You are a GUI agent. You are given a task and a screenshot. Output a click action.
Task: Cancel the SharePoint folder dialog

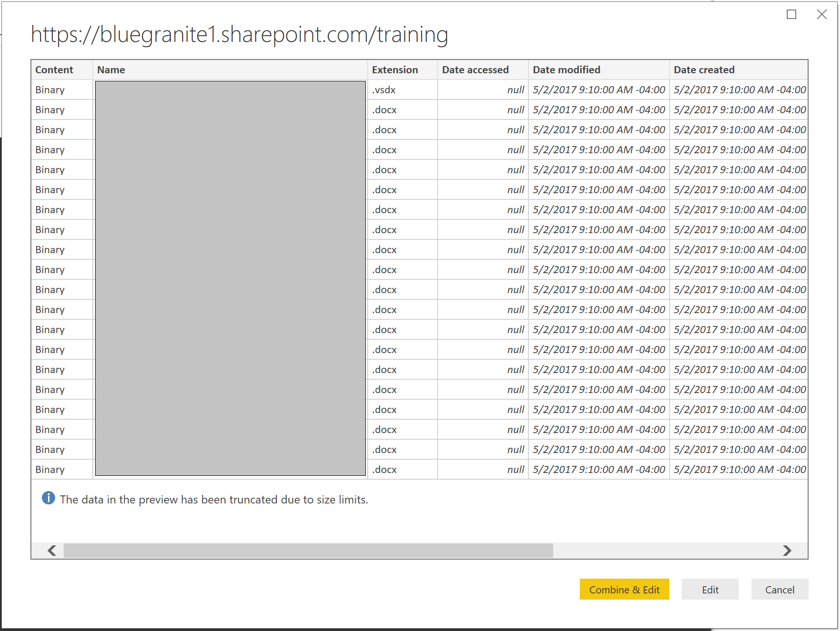coord(780,589)
